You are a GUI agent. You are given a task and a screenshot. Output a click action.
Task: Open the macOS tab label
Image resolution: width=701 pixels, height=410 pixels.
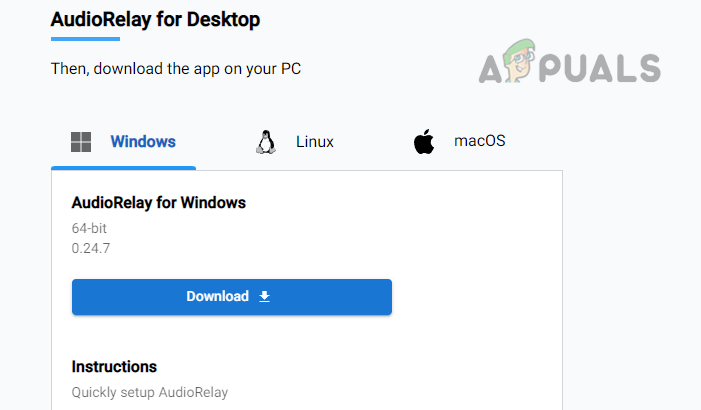[x=480, y=141]
